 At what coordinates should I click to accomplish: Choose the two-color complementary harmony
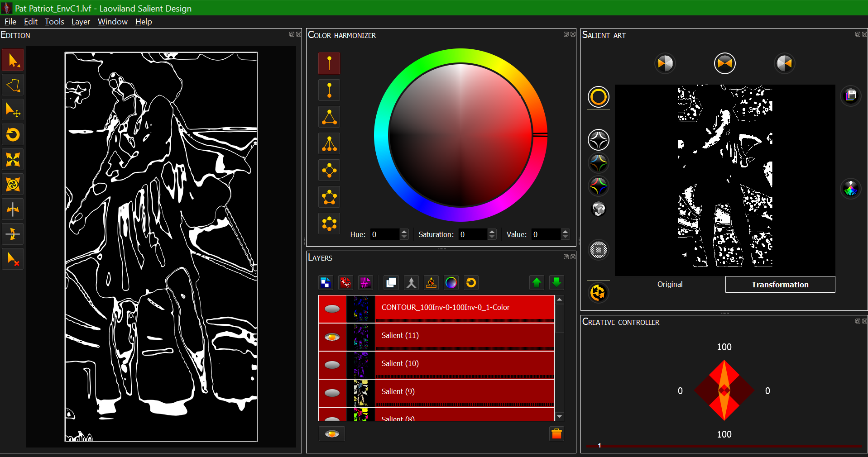[x=329, y=90]
